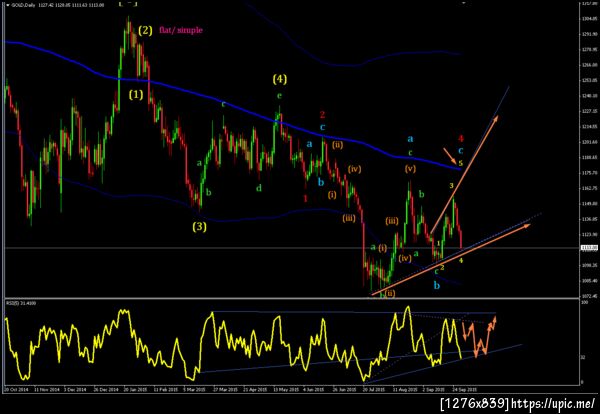Click the '26 Dec 2014' date label
Image resolution: width=600 pixels, height=414 pixels.
coord(106,390)
